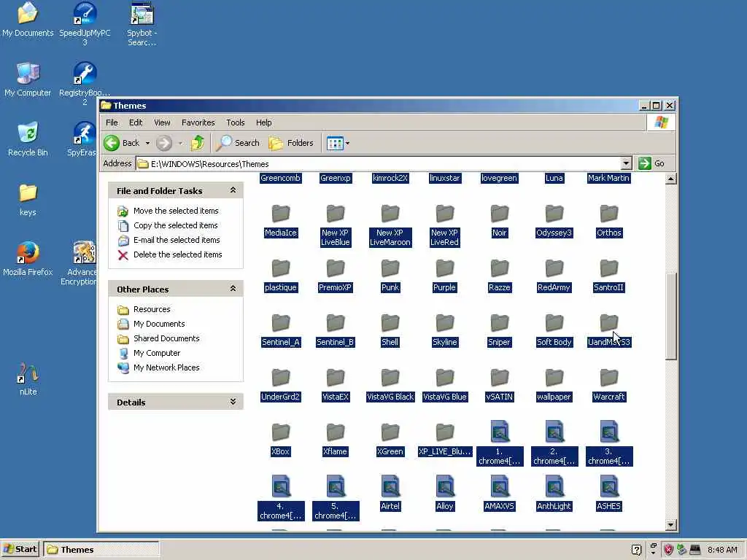
Task: Select the Skyline folder icon
Action: click(444, 323)
